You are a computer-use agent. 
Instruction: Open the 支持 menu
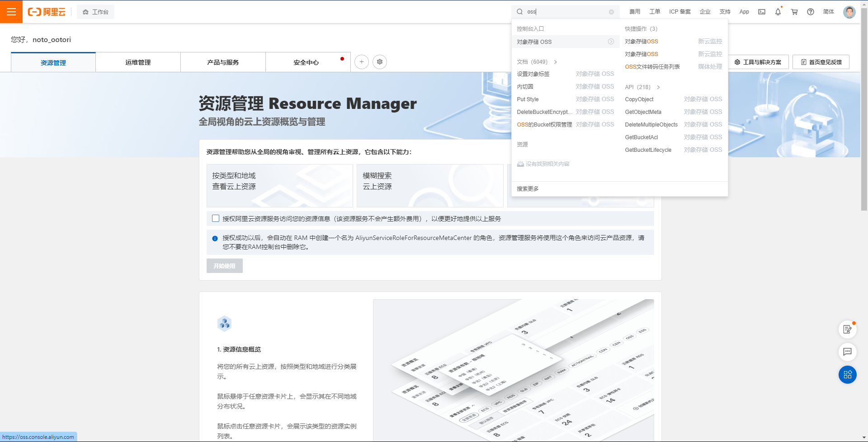(725, 12)
